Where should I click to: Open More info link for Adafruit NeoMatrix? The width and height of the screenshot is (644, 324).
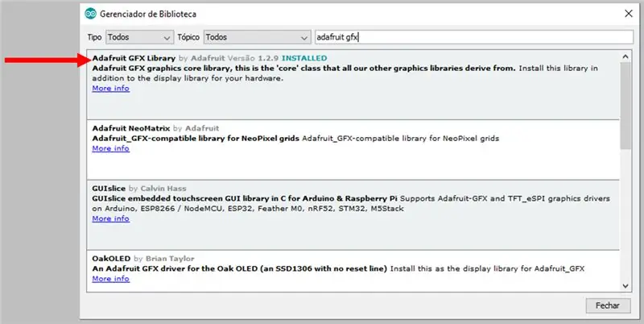tap(111, 148)
